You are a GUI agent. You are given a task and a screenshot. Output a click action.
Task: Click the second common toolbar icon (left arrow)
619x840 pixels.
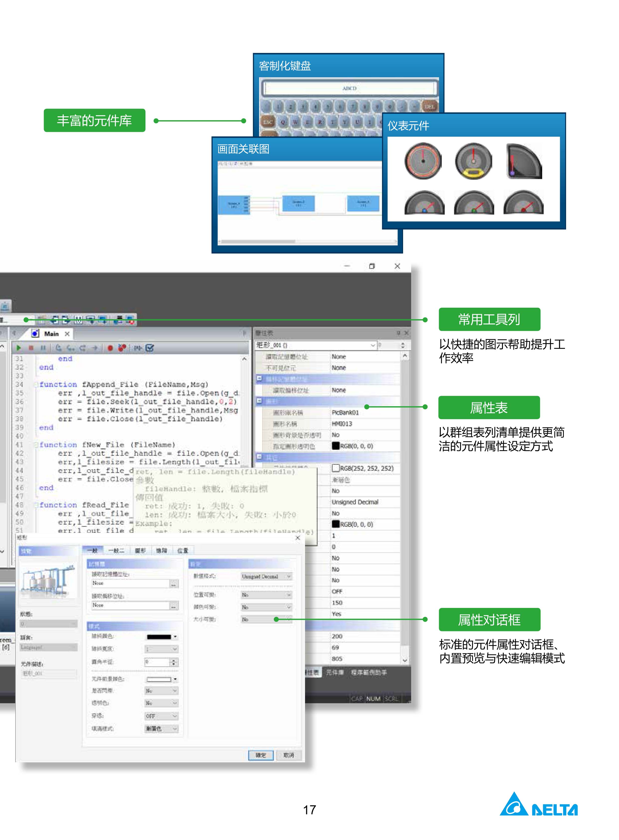point(54,320)
